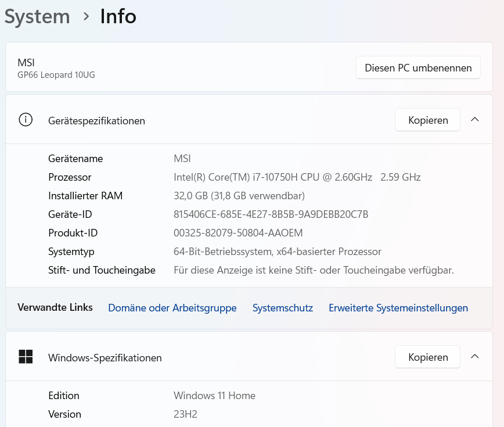504x427 pixels.
Task: Open Erweiterte Systemeinstellungen link
Action: coord(398,308)
